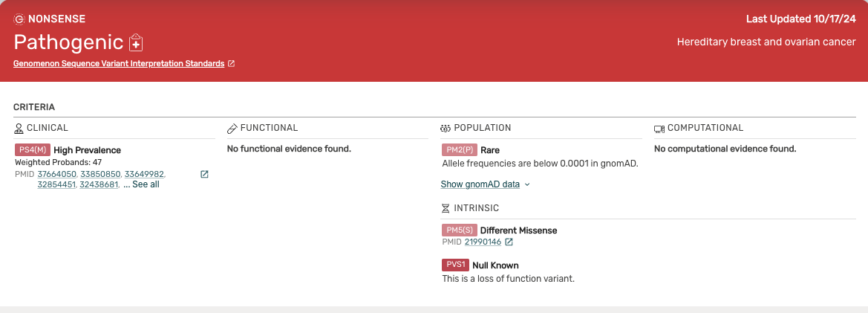This screenshot has width=868, height=313.
Task: Click the PVS1 criteria badge
Action: tap(456, 265)
